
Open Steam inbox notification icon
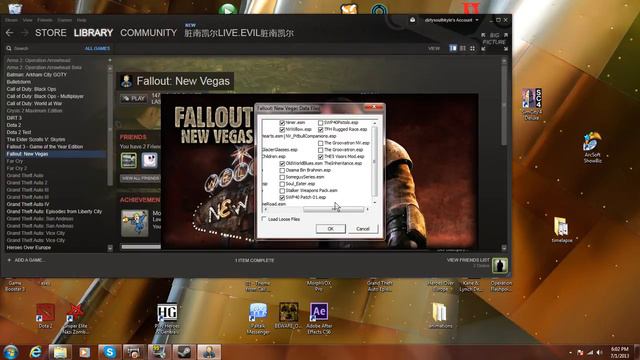coord(412,20)
